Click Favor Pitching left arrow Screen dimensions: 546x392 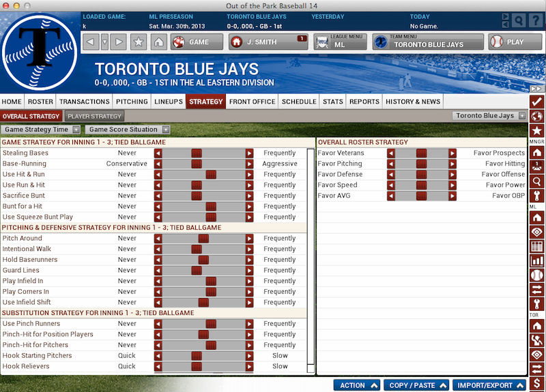pos(391,164)
